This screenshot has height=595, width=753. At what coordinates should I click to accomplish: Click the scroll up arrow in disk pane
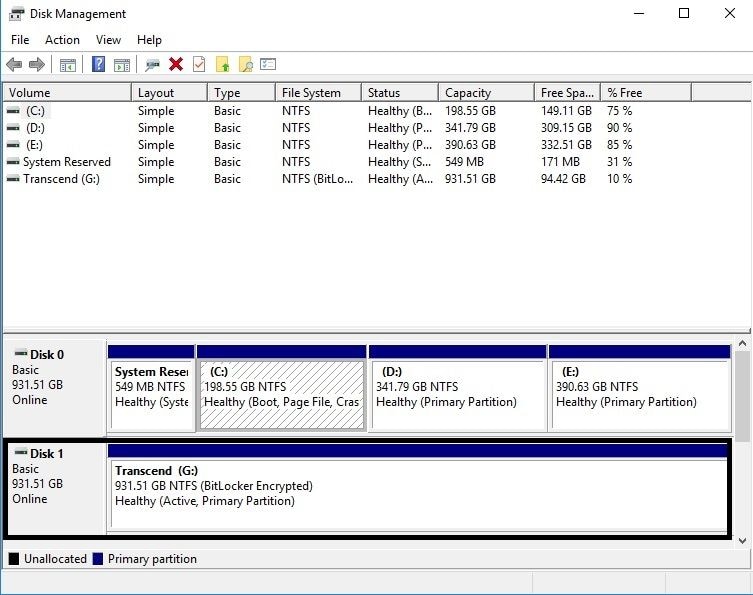[742, 344]
